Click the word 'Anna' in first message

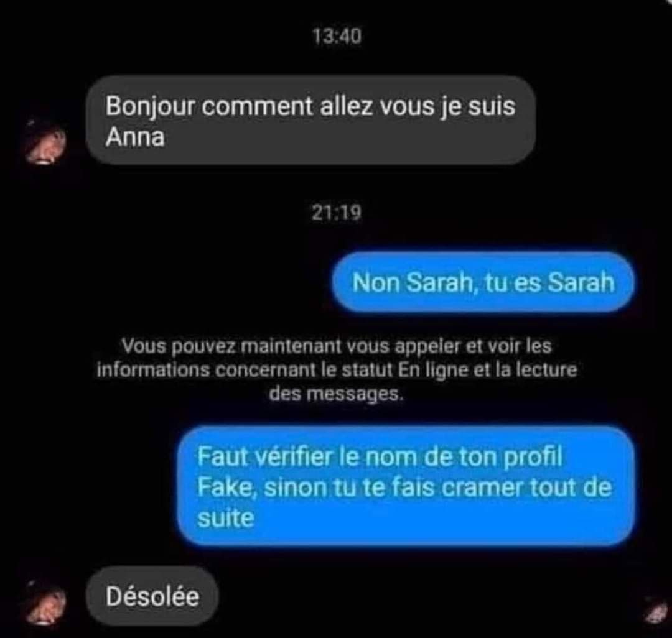pyautogui.click(x=135, y=137)
